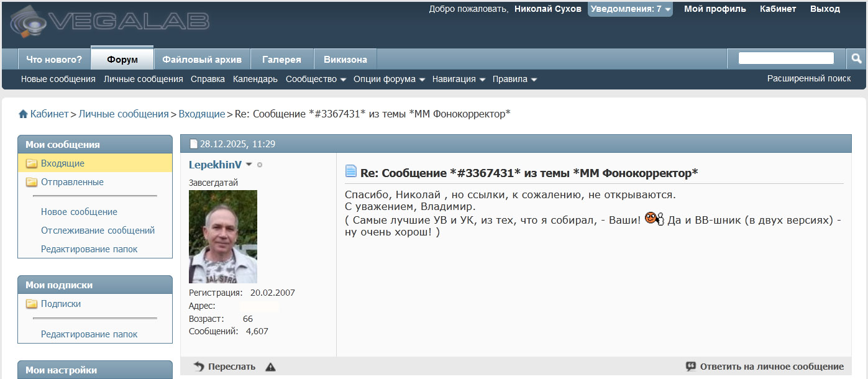Expand the Опции форума menu

pyautogui.click(x=389, y=79)
